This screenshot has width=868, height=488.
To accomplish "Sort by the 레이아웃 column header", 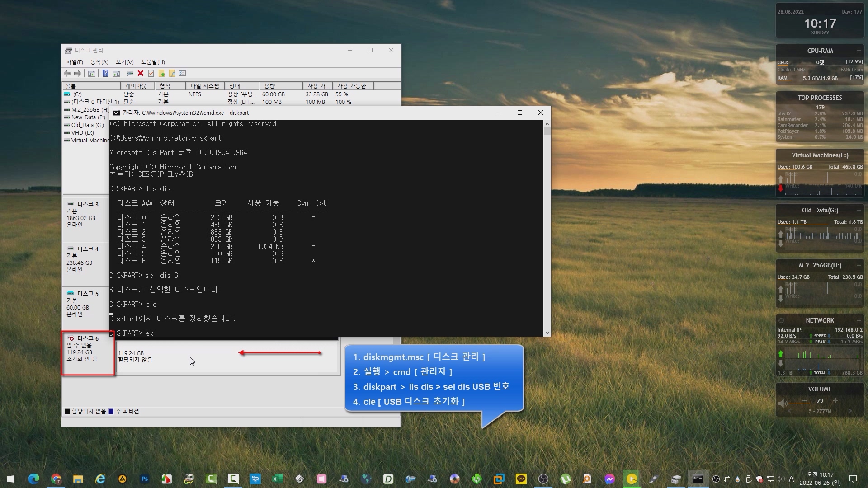I will [137, 86].
